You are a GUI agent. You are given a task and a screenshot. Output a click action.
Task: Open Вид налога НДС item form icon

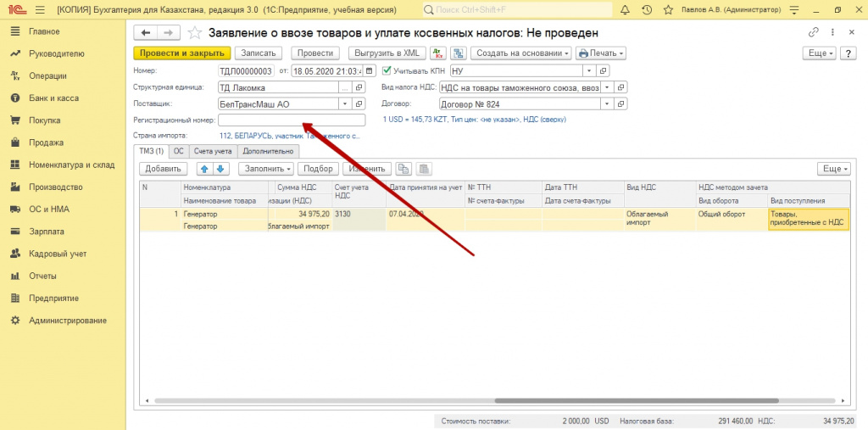coord(621,87)
